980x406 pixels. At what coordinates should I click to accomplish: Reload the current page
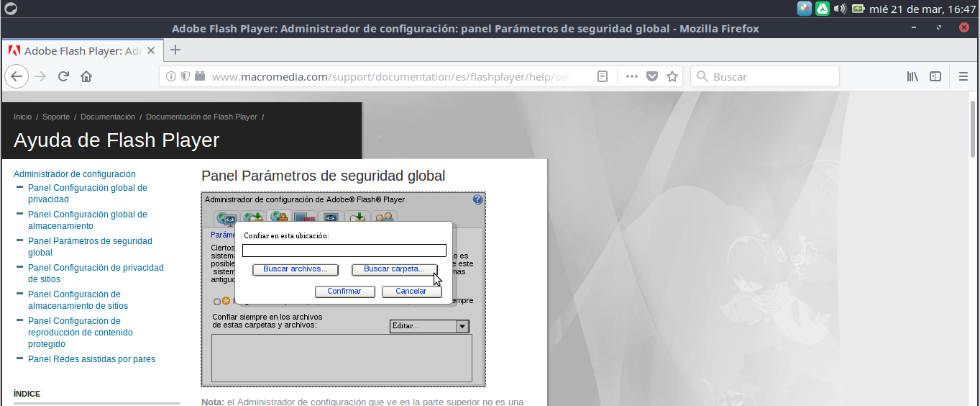(x=63, y=76)
